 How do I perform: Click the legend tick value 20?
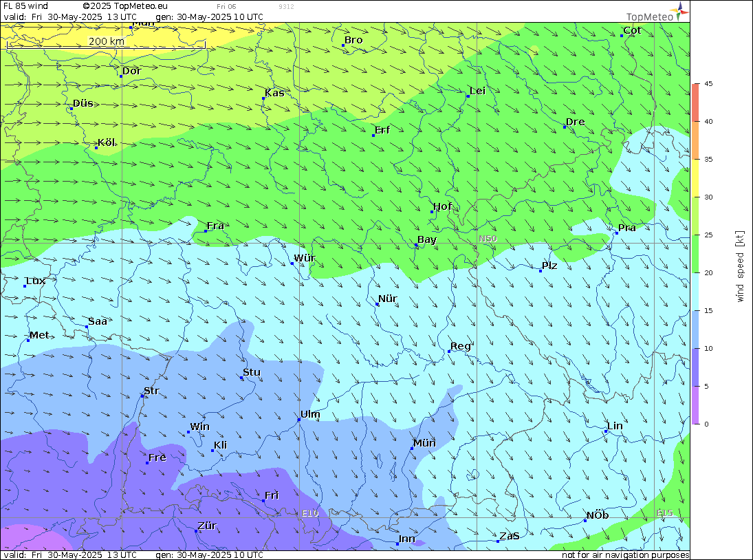coord(708,273)
